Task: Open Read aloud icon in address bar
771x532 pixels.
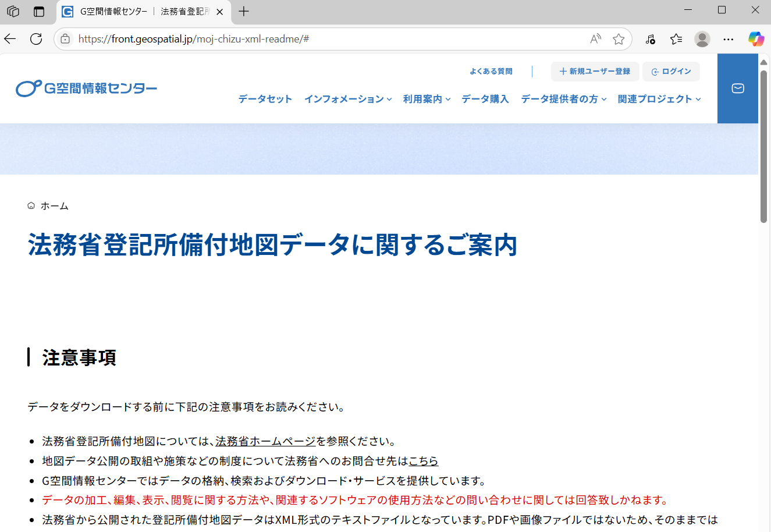Action: point(595,39)
